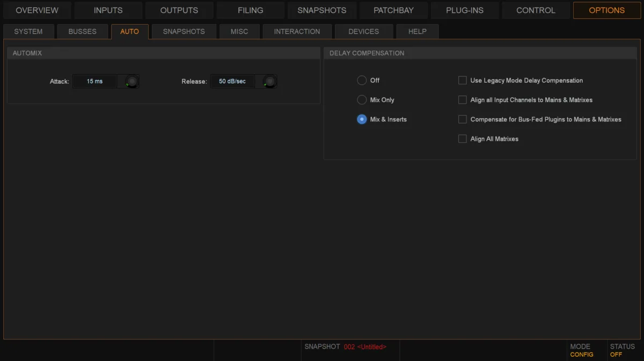
Task: Go to the PATCHBAY page
Action: pos(393,10)
